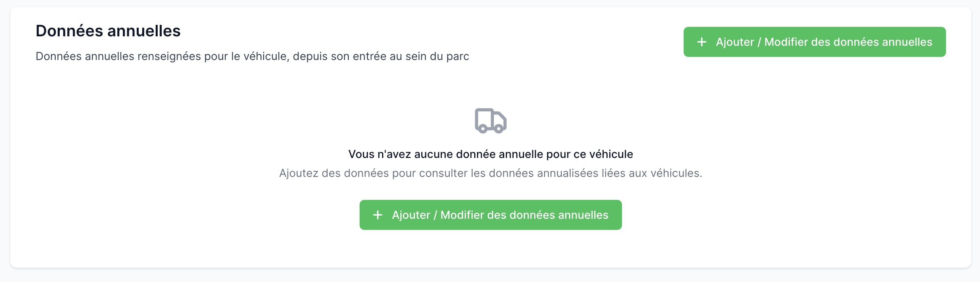Click the 'Vous n'avez aucune donnée annuelle' message
This screenshot has width=980, height=282.
click(x=490, y=154)
